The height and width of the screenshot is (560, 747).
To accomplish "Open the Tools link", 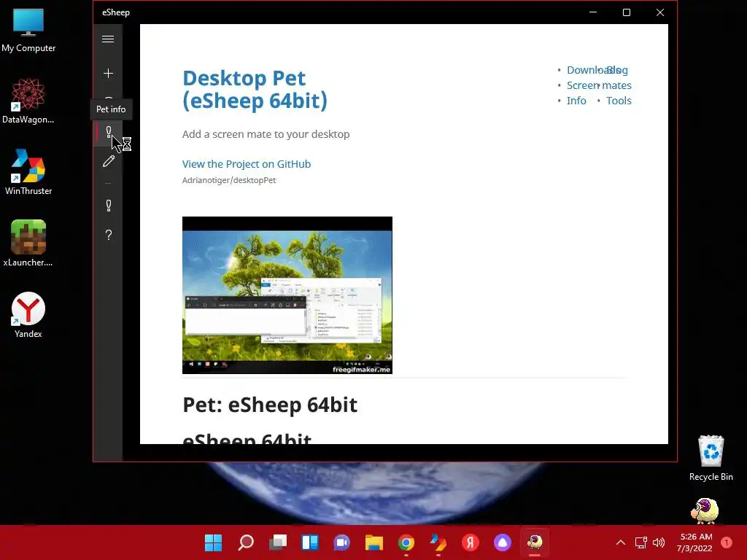I will [x=619, y=101].
